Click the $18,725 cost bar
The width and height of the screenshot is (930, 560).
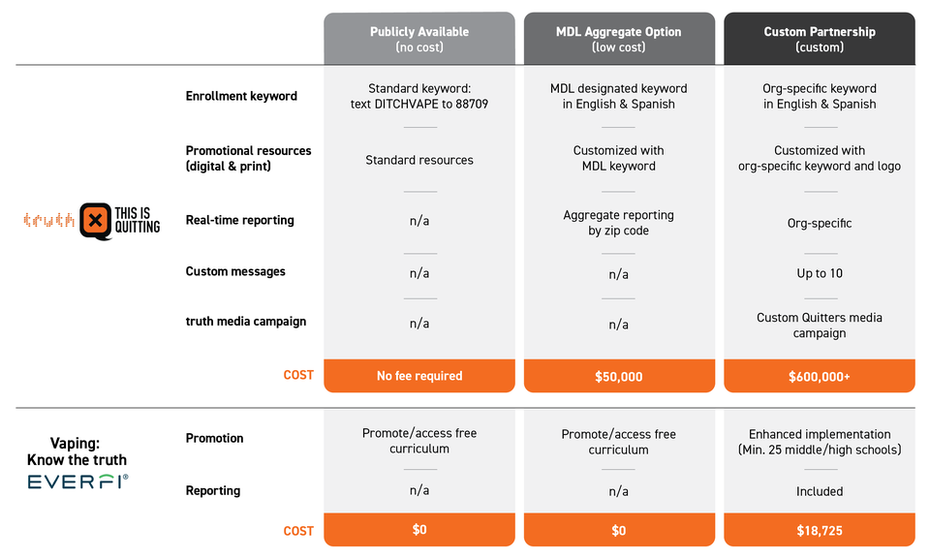tap(820, 530)
